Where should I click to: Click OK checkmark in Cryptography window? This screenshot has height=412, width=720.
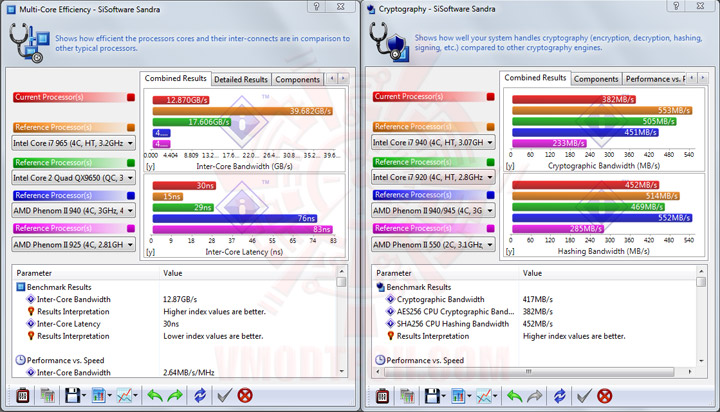click(584, 396)
